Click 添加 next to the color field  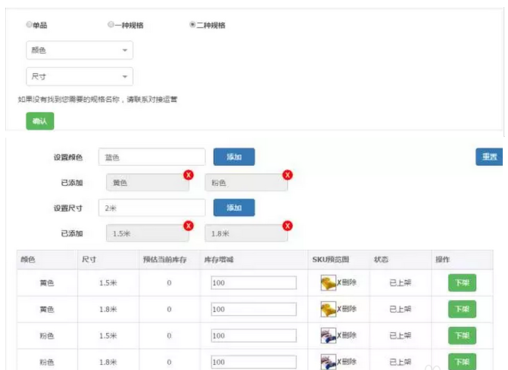pyautogui.click(x=234, y=157)
